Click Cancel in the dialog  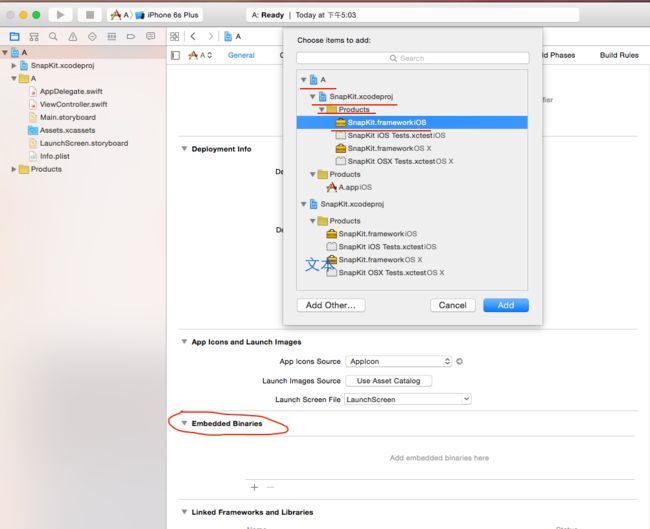click(452, 305)
